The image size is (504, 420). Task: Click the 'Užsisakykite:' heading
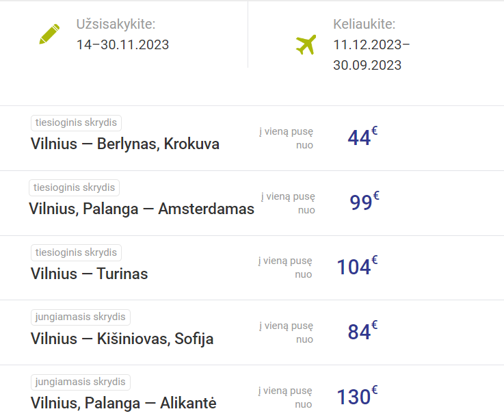coord(116,25)
